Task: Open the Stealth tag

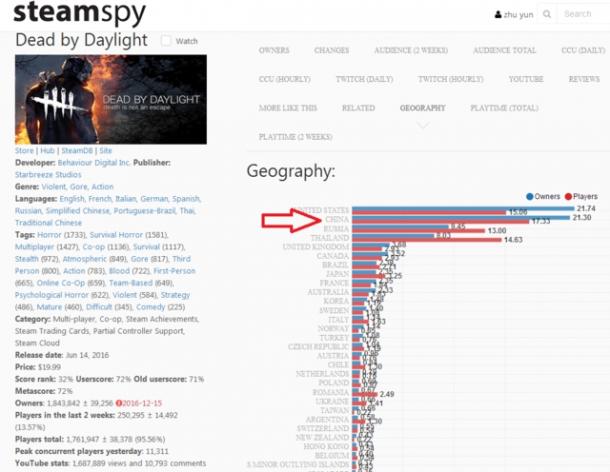Action: pyautogui.click(x=26, y=259)
